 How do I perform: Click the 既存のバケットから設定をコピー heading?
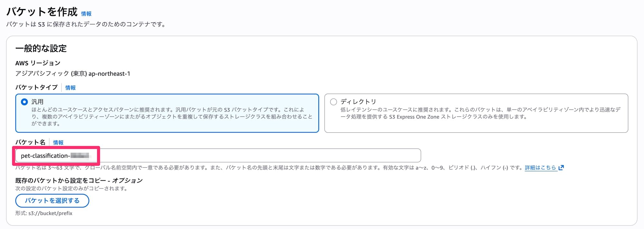79,180
